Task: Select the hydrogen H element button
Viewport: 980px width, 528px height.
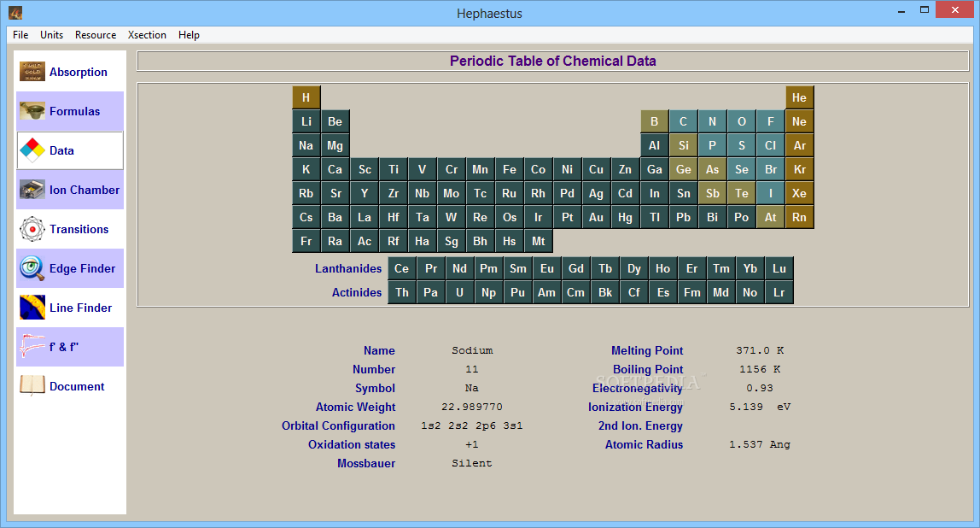Action: click(x=306, y=97)
